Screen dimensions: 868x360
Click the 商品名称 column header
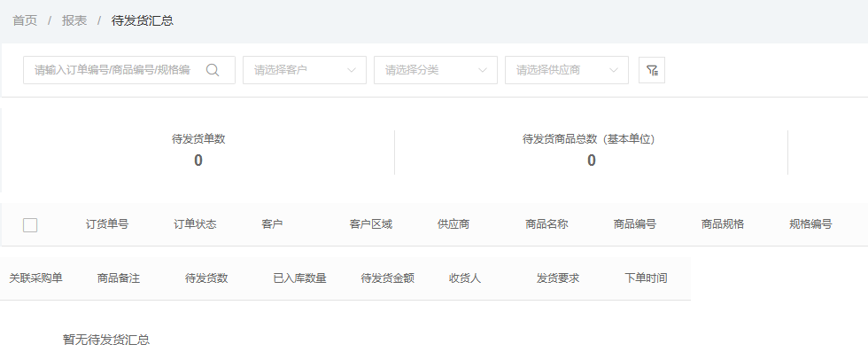tap(546, 224)
